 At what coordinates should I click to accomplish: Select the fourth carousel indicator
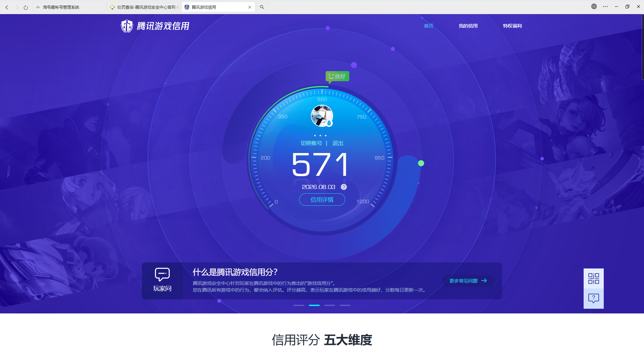click(345, 305)
